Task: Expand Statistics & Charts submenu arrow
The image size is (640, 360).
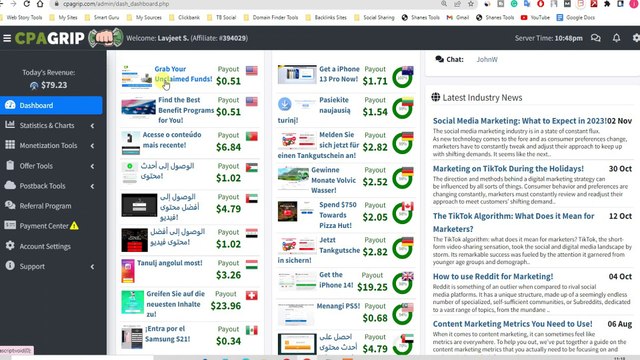Action: pos(92,126)
